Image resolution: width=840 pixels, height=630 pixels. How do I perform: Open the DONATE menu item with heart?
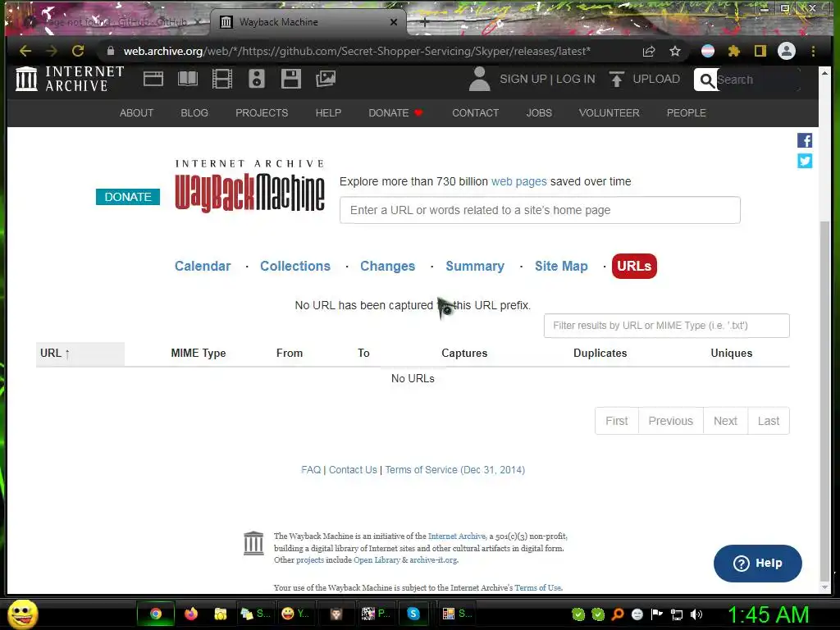[395, 113]
